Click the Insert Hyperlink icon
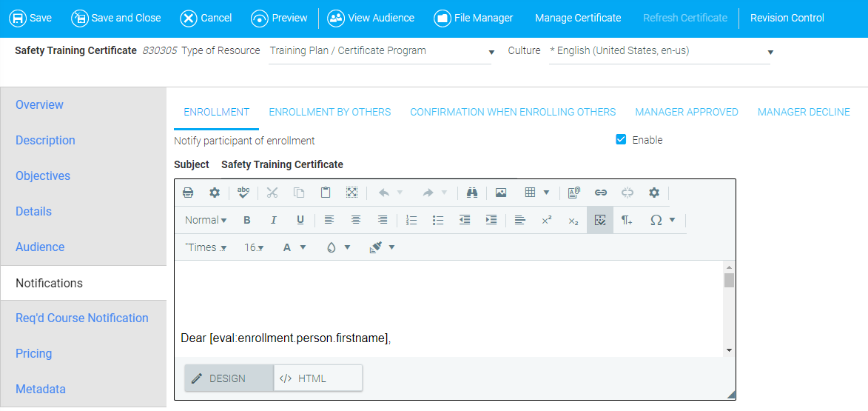The height and width of the screenshot is (411, 868). tap(601, 193)
